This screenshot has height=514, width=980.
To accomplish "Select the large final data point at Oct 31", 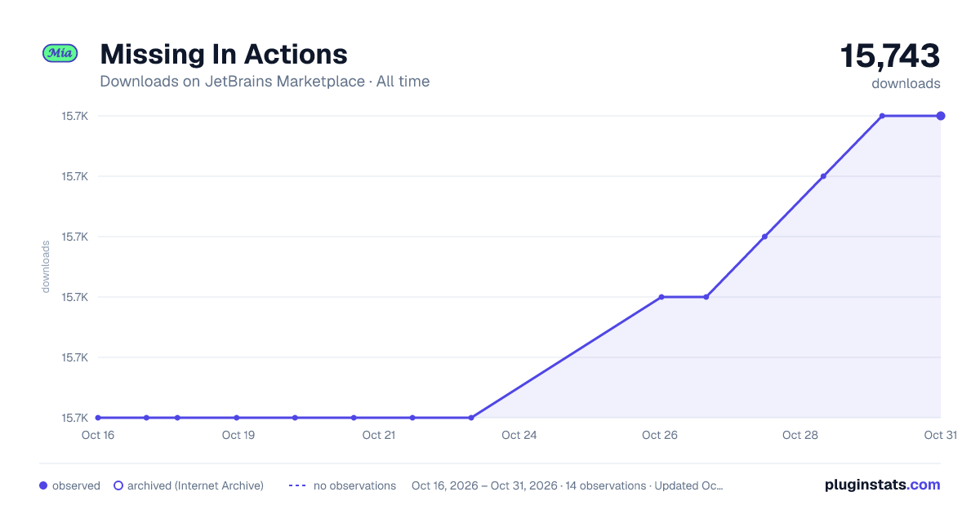I will pyautogui.click(x=941, y=116).
